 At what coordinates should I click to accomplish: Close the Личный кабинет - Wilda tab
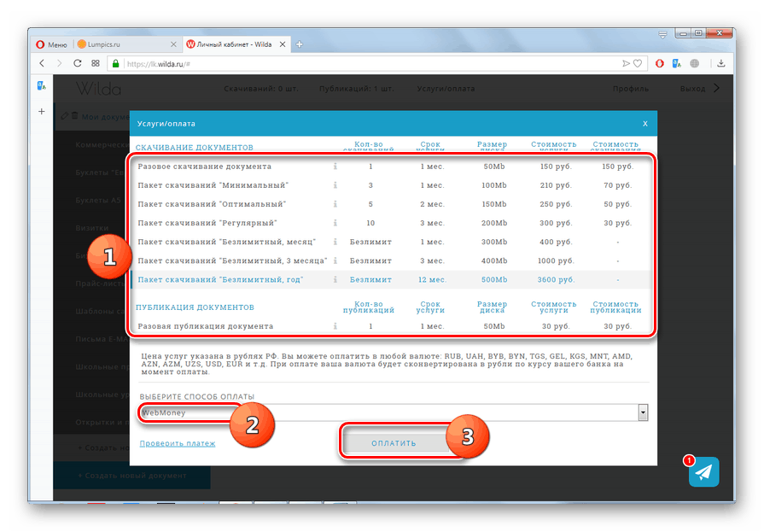282,44
